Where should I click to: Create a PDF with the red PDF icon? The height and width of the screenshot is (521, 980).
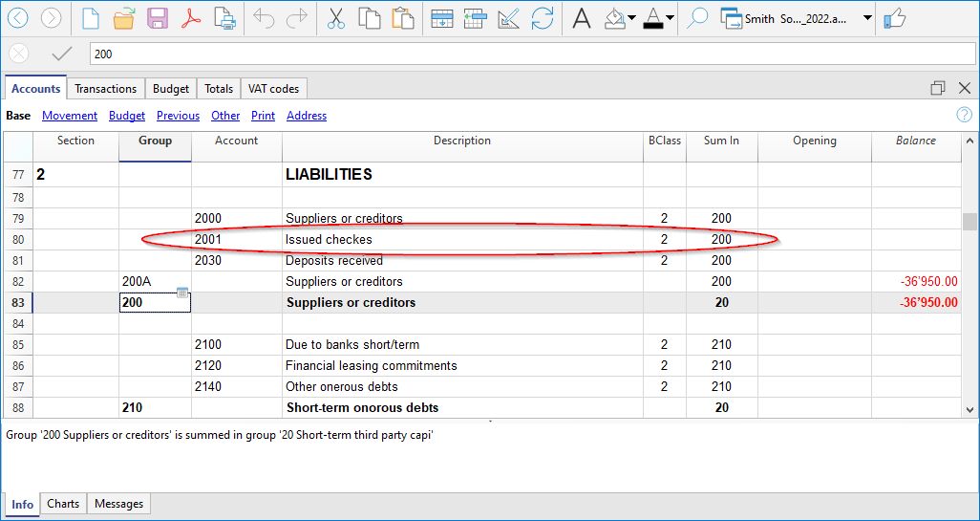[x=191, y=18]
